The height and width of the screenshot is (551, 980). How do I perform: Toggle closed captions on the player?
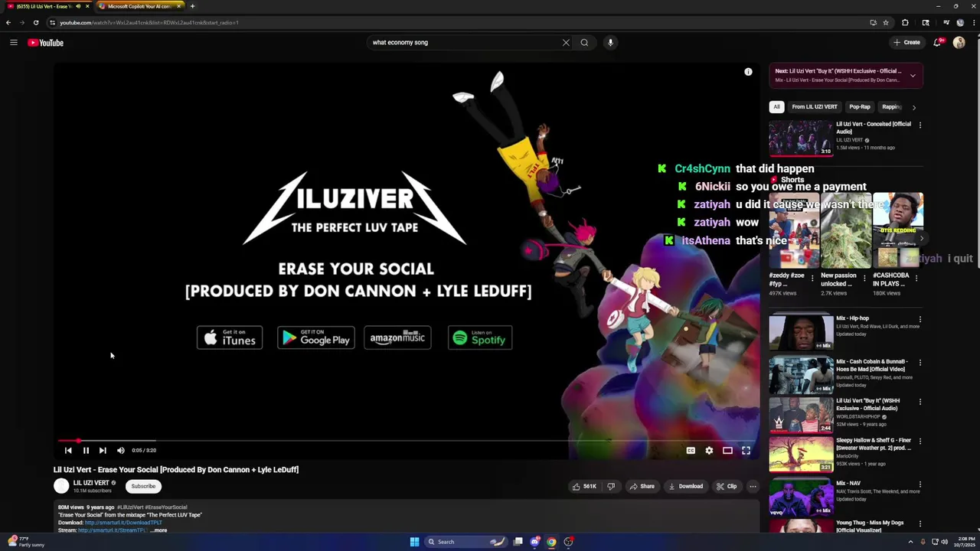tap(691, 451)
